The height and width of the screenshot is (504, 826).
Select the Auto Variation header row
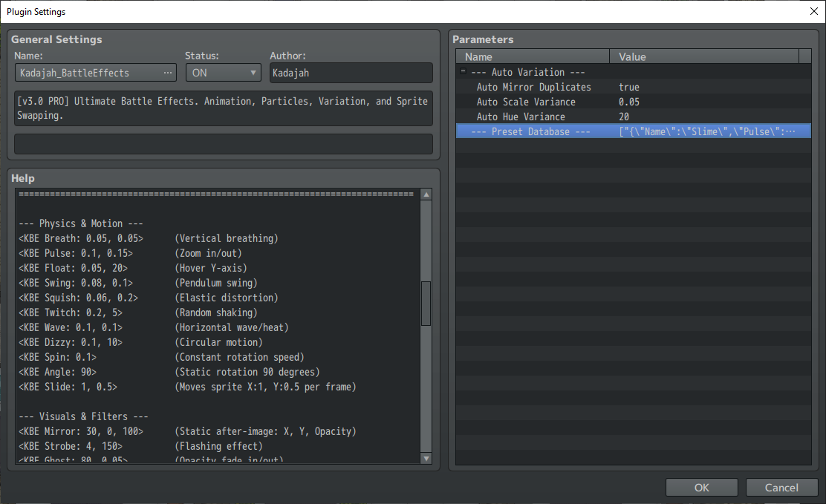(633, 72)
